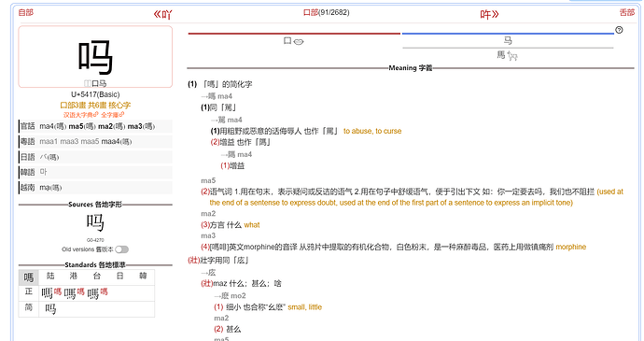Select the traditional 馬 component
The height and width of the screenshot is (341, 644).
click(x=501, y=55)
